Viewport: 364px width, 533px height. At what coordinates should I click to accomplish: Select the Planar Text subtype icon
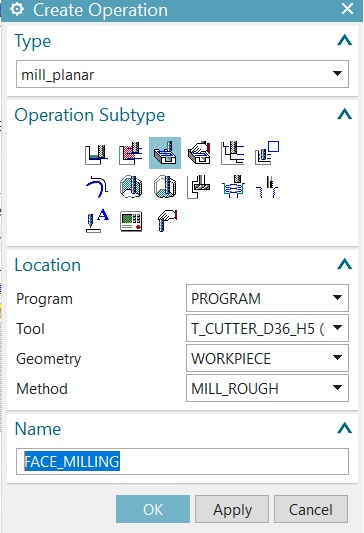[x=97, y=221]
